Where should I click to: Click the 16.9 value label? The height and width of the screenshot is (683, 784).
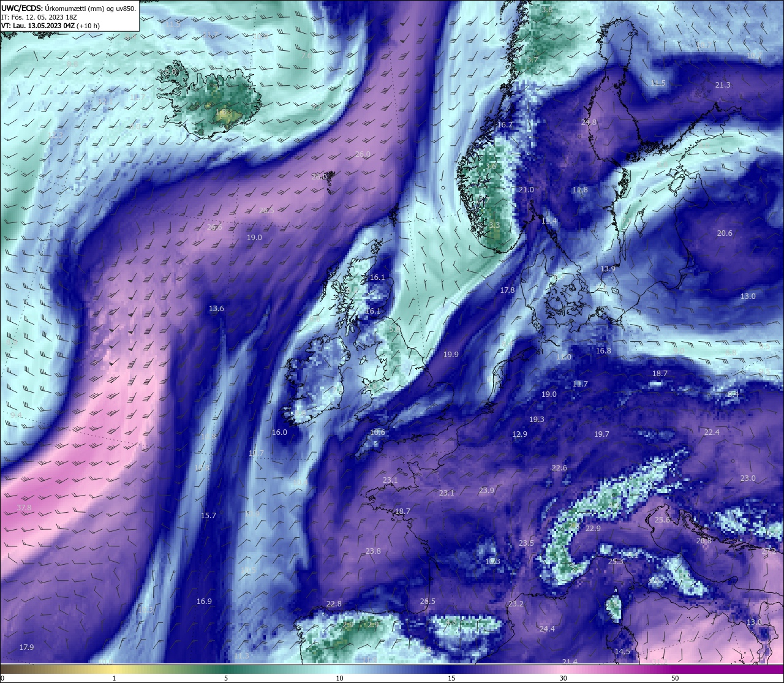tap(204, 601)
